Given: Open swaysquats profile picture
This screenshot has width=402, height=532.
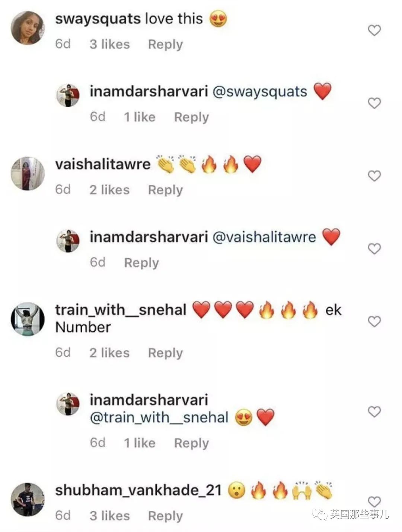Looking at the screenshot, I should pos(28,28).
